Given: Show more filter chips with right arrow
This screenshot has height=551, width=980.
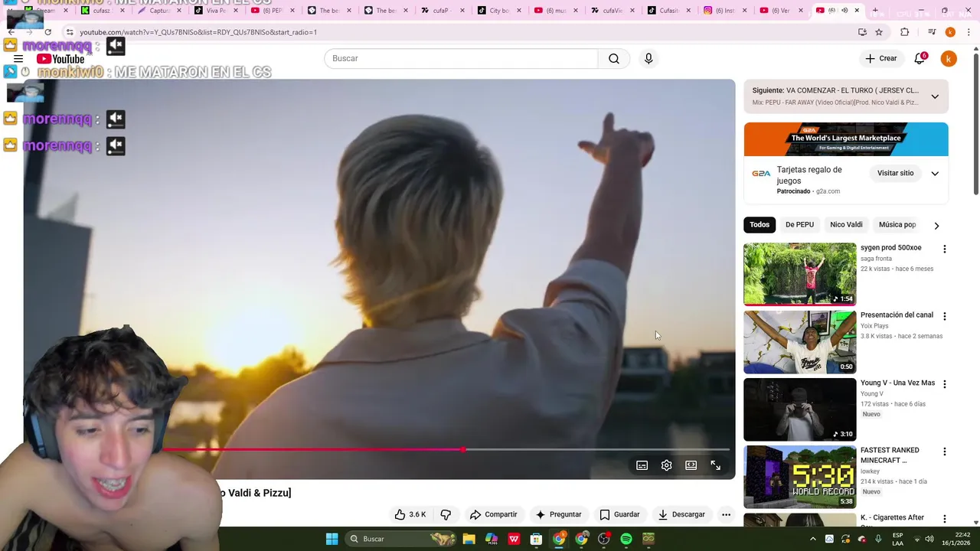Looking at the screenshot, I should (936, 226).
